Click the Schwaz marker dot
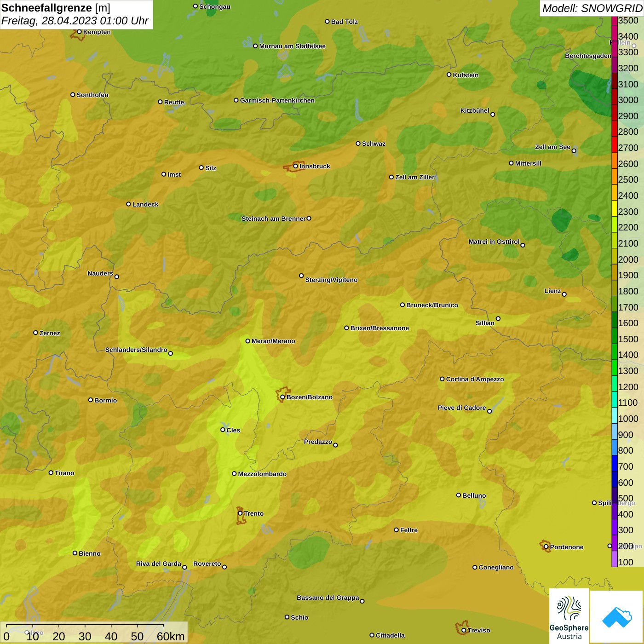 click(x=358, y=144)
